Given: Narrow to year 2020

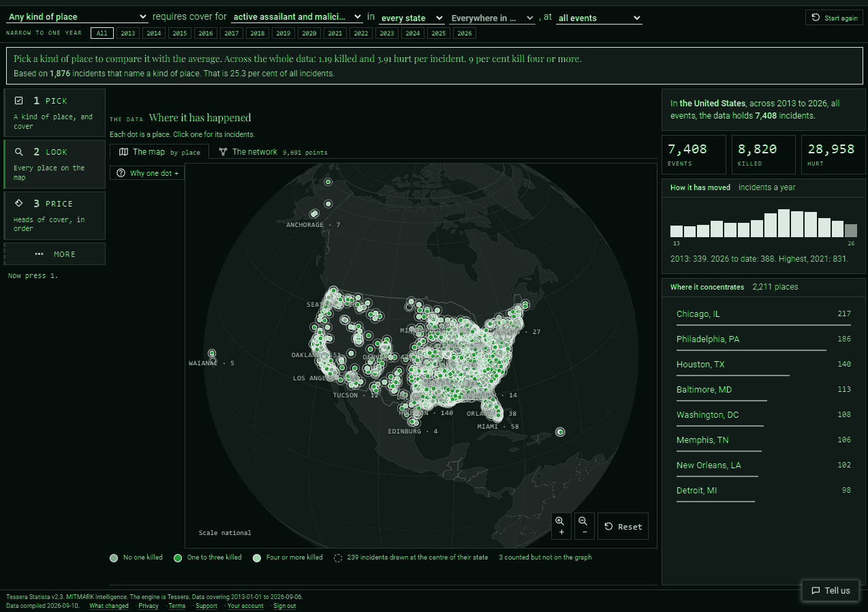Looking at the screenshot, I should [x=309, y=33].
